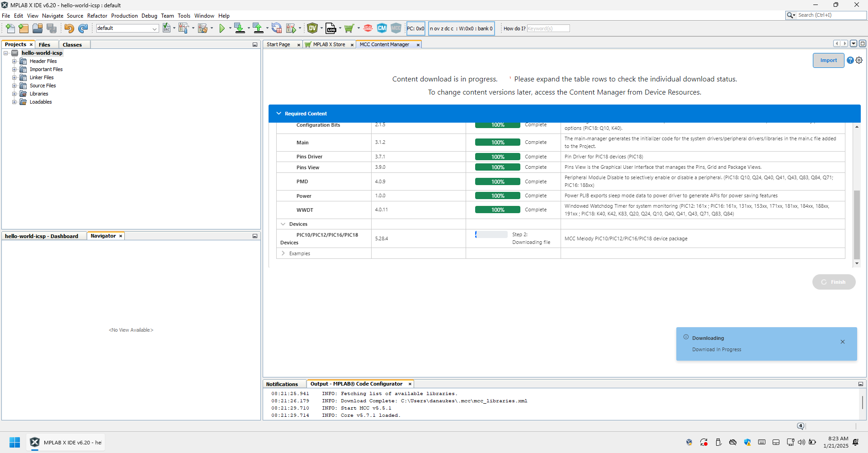Expand the Header Files tree node
This screenshot has height=453, width=868.
pyautogui.click(x=14, y=61)
